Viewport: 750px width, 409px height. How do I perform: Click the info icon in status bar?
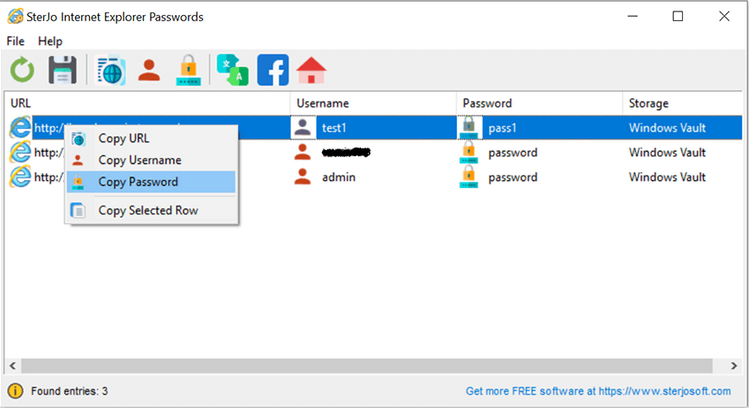point(15,391)
